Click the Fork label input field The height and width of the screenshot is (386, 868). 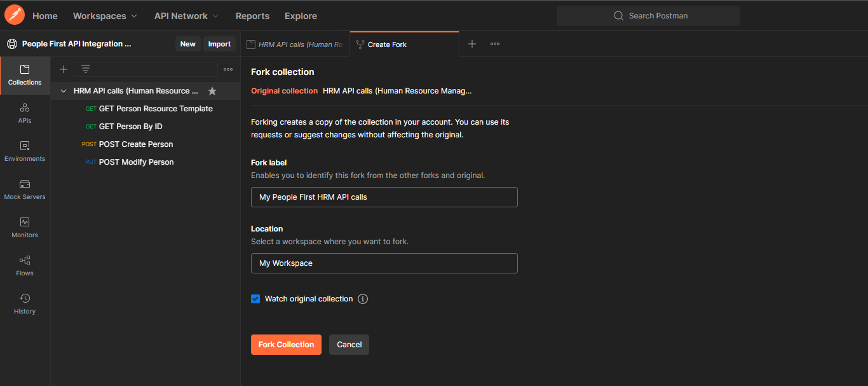(x=384, y=197)
